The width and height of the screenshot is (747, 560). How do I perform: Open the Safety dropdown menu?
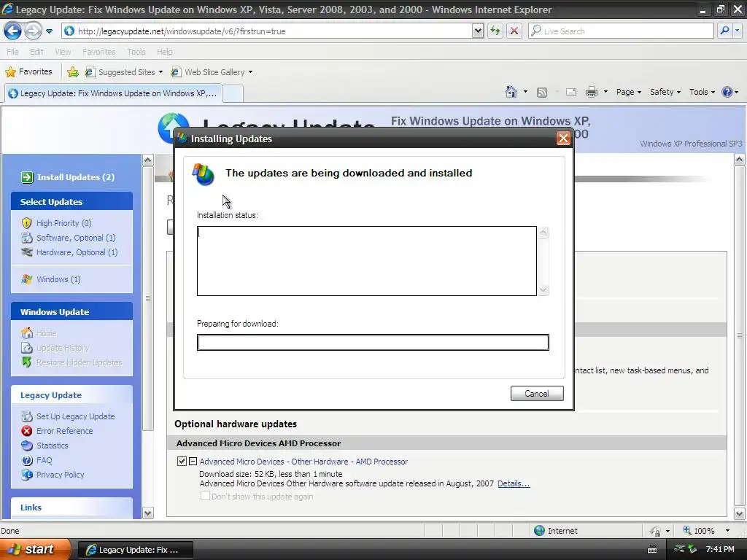click(x=665, y=92)
